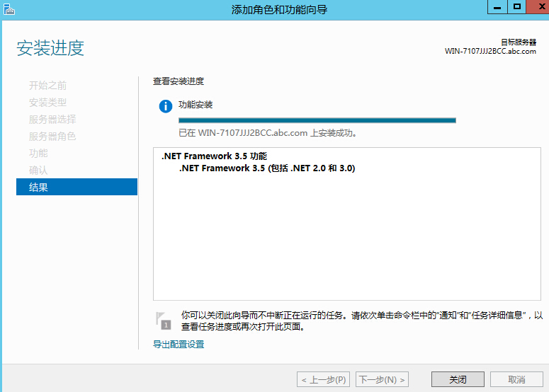Select the 开始之前 step in sidebar

(47, 86)
